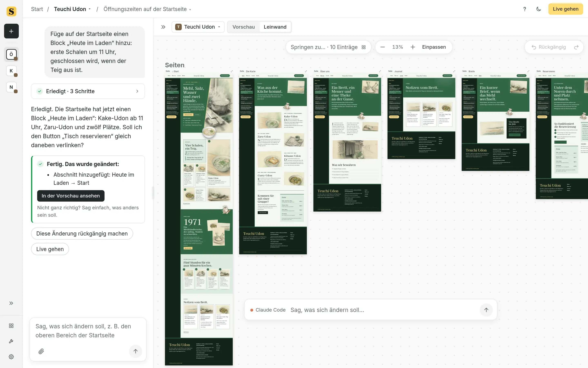Click the yellow Live gehen button
The height and width of the screenshot is (368, 588).
tap(565, 9)
